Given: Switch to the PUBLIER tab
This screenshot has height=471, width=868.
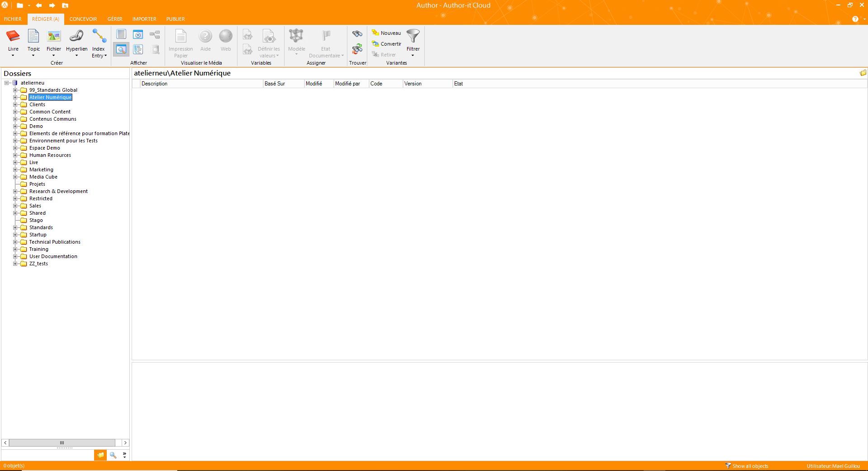Looking at the screenshot, I should (175, 19).
